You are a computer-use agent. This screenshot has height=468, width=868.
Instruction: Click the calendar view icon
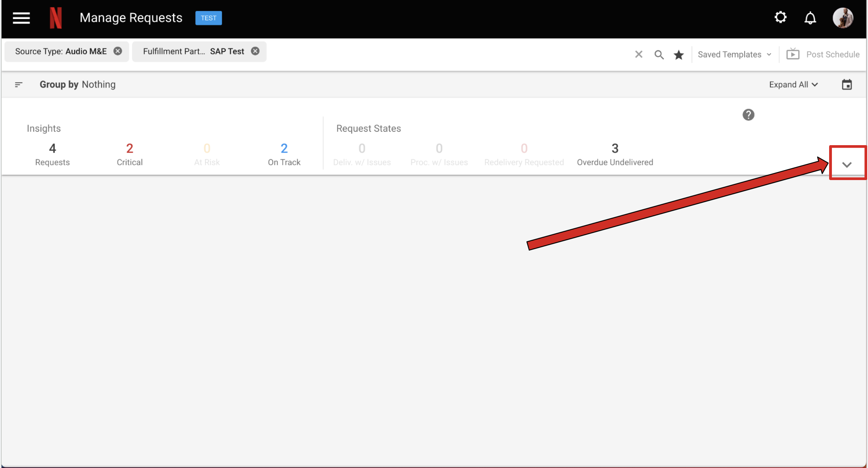click(847, 84)
